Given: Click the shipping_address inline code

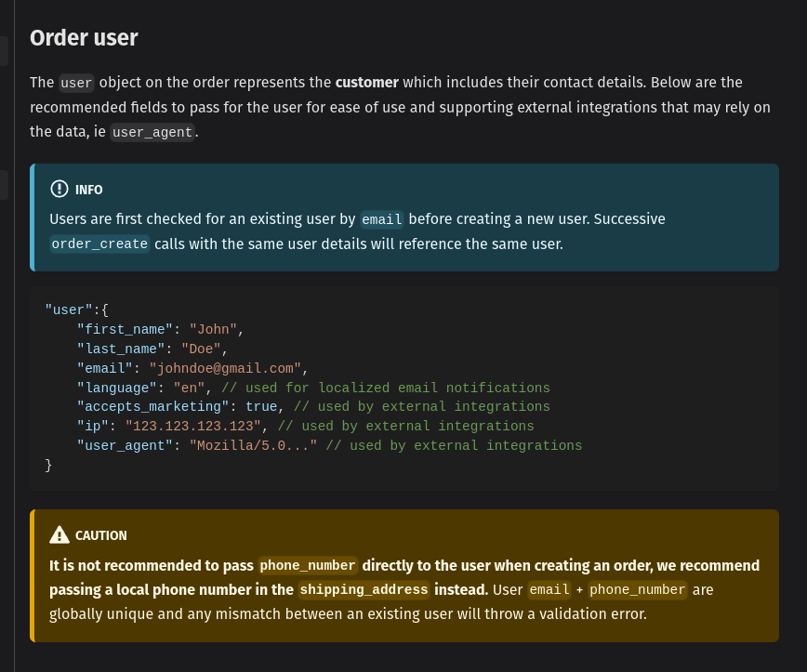Looking at the screenshot, I should pos(364,589).
